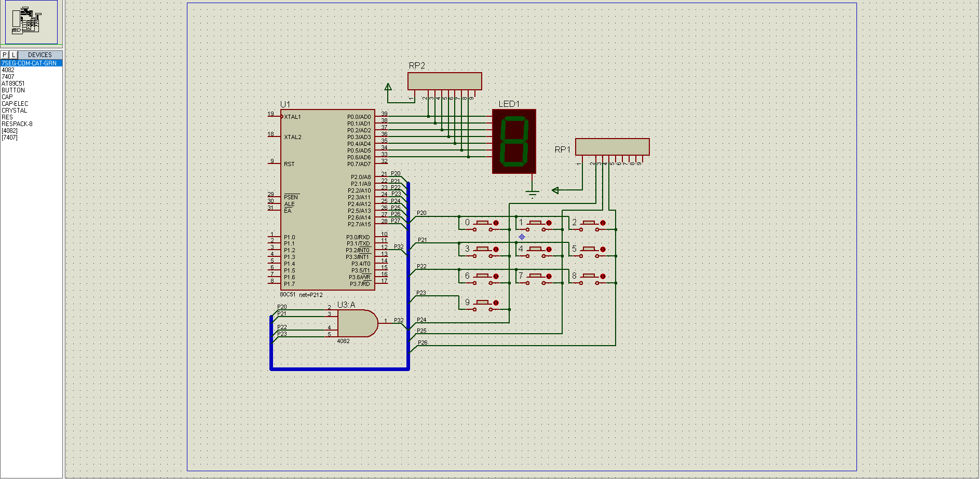The image size is (980, 479).
Task: Click the power terminal arrow below RP1
Action: [555, 190]
